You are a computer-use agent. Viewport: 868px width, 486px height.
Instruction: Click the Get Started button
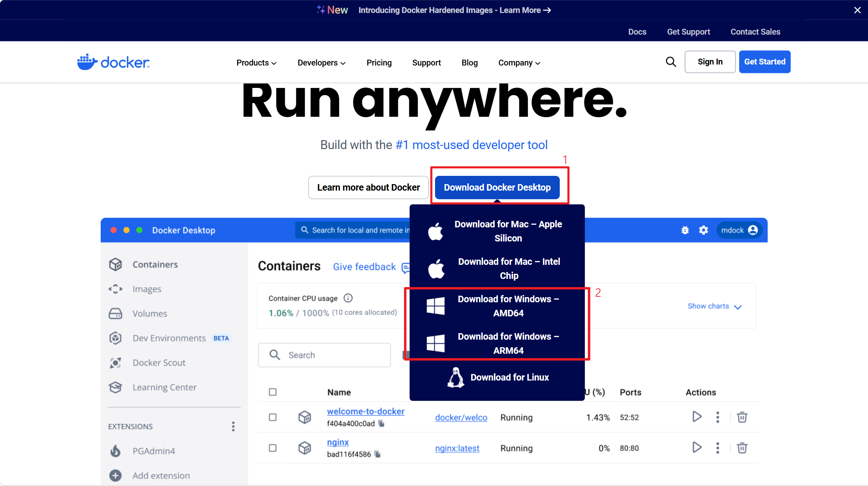click(765, 62)
